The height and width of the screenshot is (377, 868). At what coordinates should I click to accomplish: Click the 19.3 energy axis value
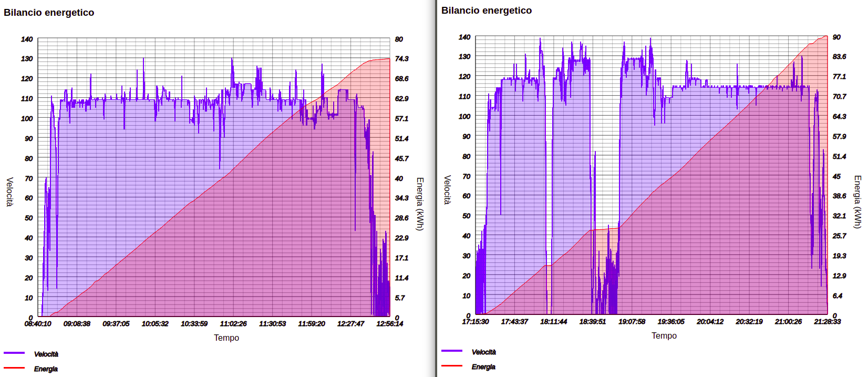(840, 256)
